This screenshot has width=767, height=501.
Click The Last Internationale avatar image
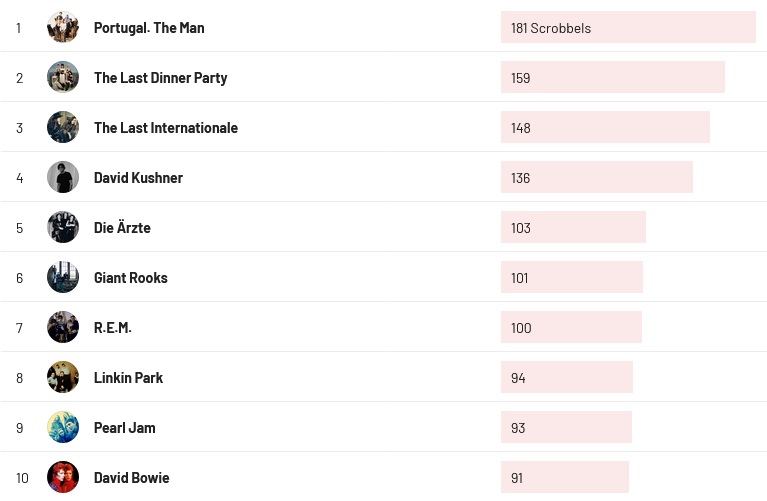pos(63,127)
